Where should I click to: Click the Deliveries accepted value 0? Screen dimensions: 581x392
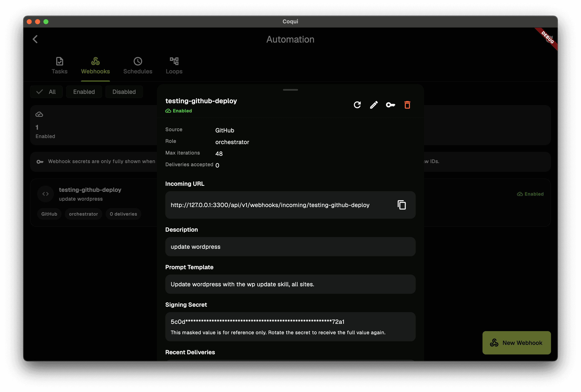217,165
